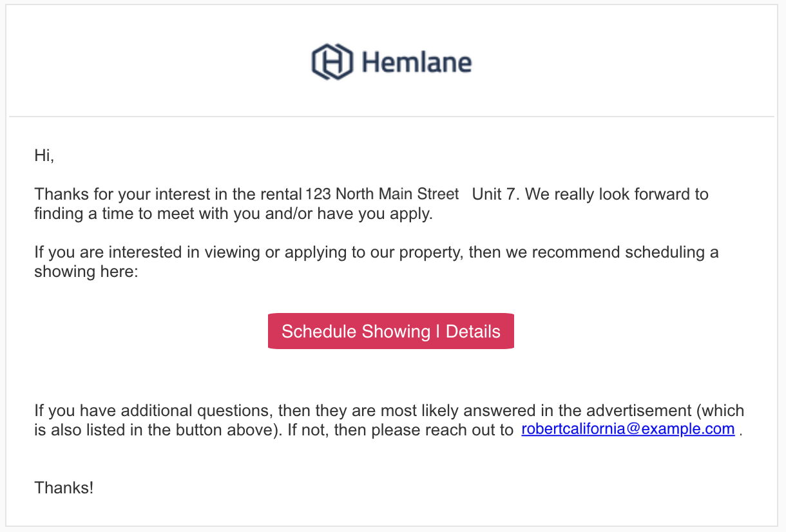
Task: Click the word Details on the red button
Action: tap(473, 332)
